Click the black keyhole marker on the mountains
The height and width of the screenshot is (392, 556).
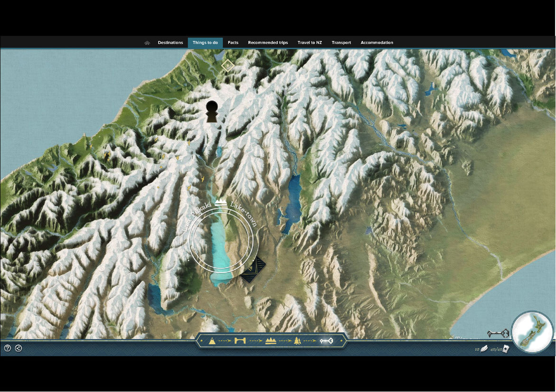point(212,112)
